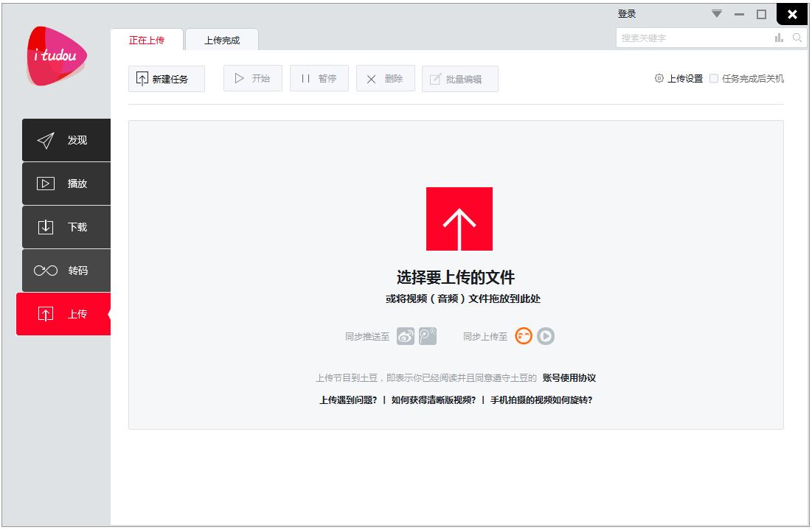Select the Weibo sync push icon
The width and height of the screenshot is (812, 530).
pos(405,336)
